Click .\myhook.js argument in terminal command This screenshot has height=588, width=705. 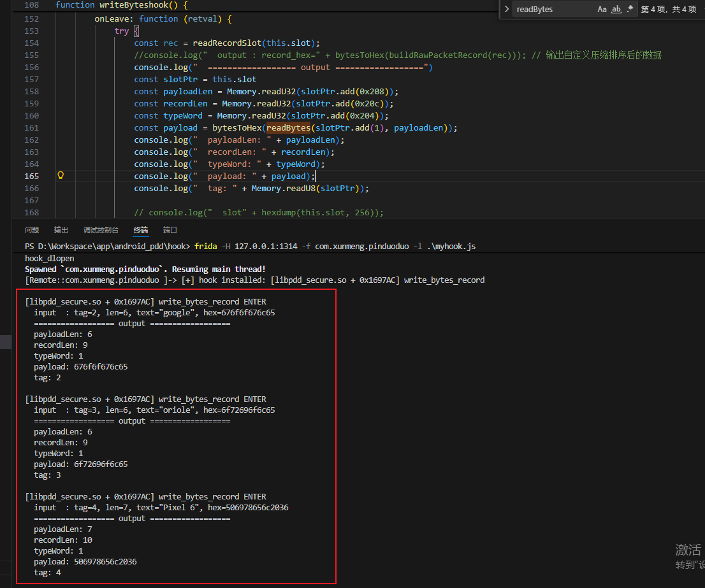[x=451, y=246]
